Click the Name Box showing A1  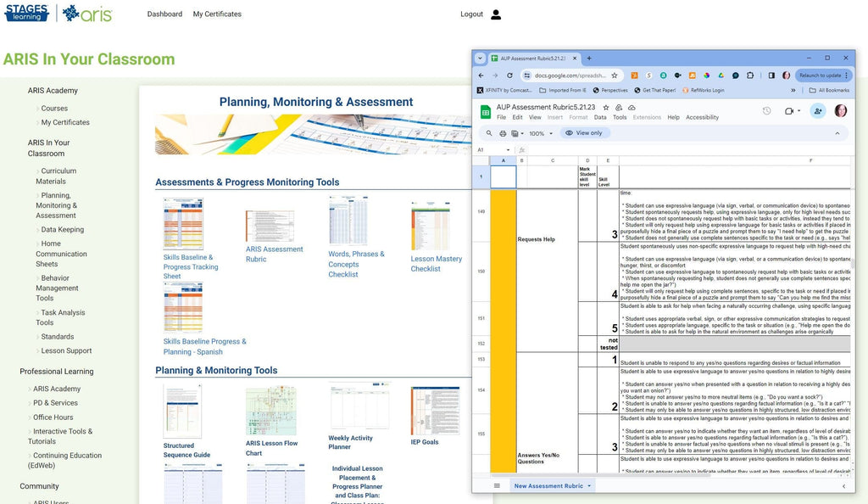pyautogui.click(x=481, y=150)
